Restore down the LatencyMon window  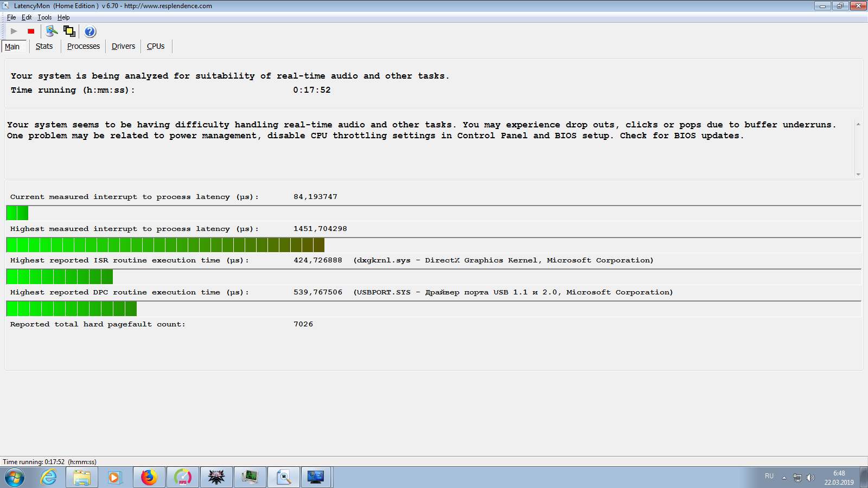[840, 6]
